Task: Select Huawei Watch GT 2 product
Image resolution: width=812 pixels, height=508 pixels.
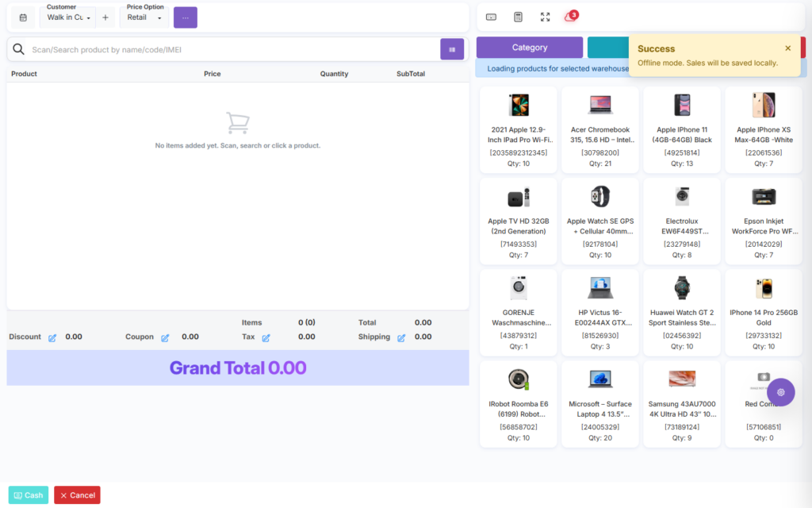Action: point(682,313)
